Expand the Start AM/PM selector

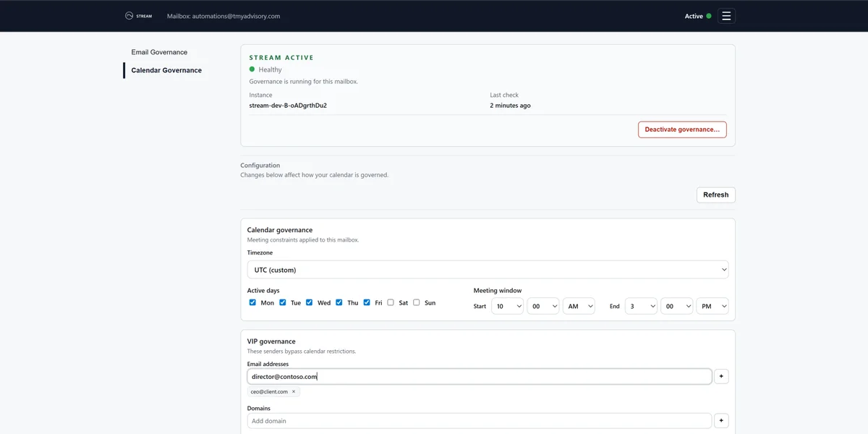578,306
